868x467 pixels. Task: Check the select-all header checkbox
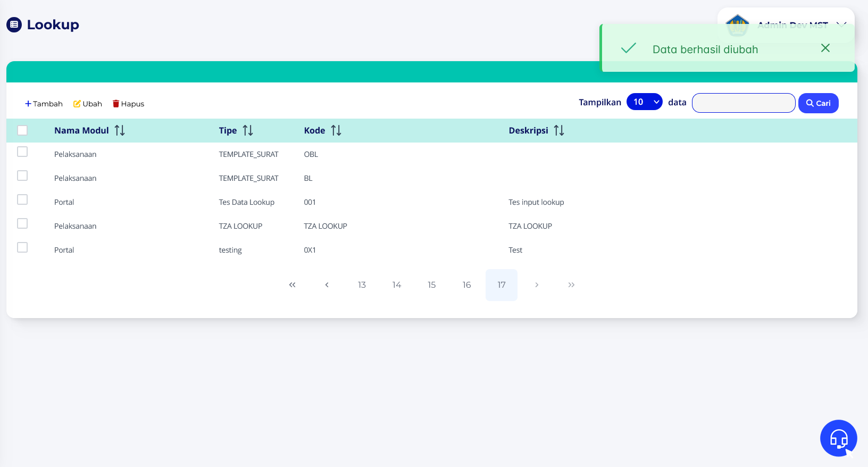[22, 130]
